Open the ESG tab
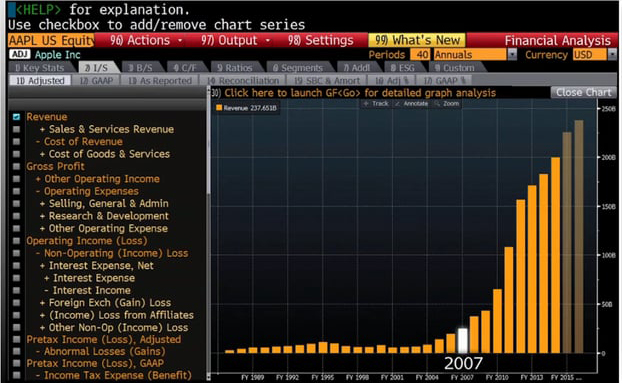The image size is (622, 383). (x=402, y=68)
